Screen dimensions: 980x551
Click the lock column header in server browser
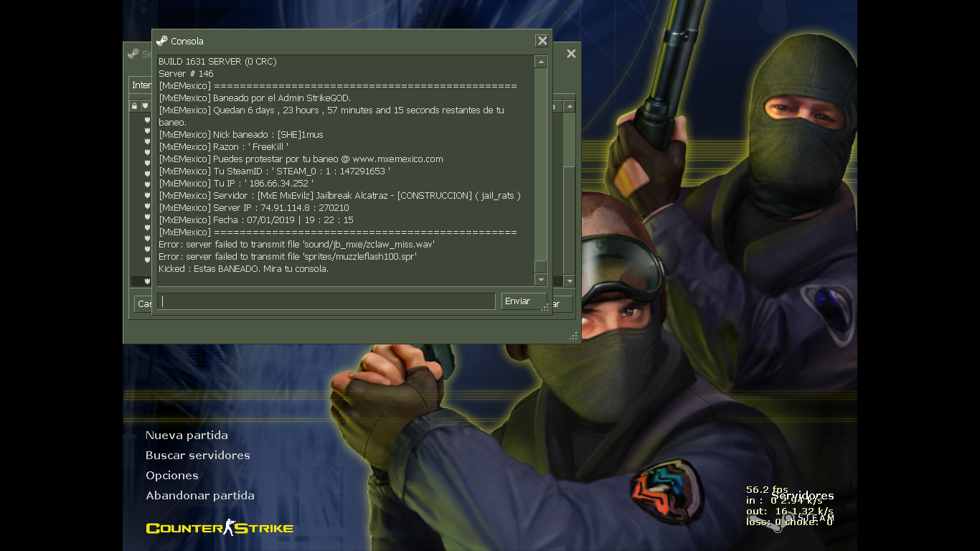click(134, 106)
